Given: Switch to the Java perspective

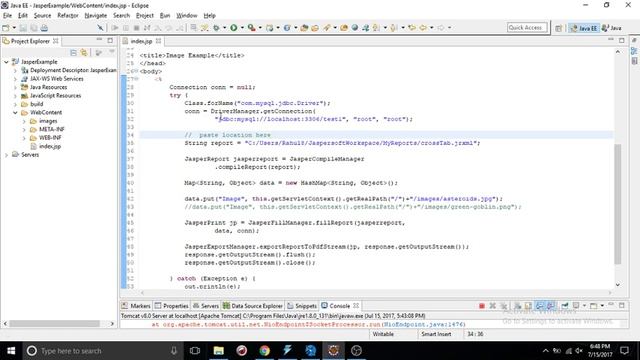Looking at the screenshot, I should [x=612, y=28].
